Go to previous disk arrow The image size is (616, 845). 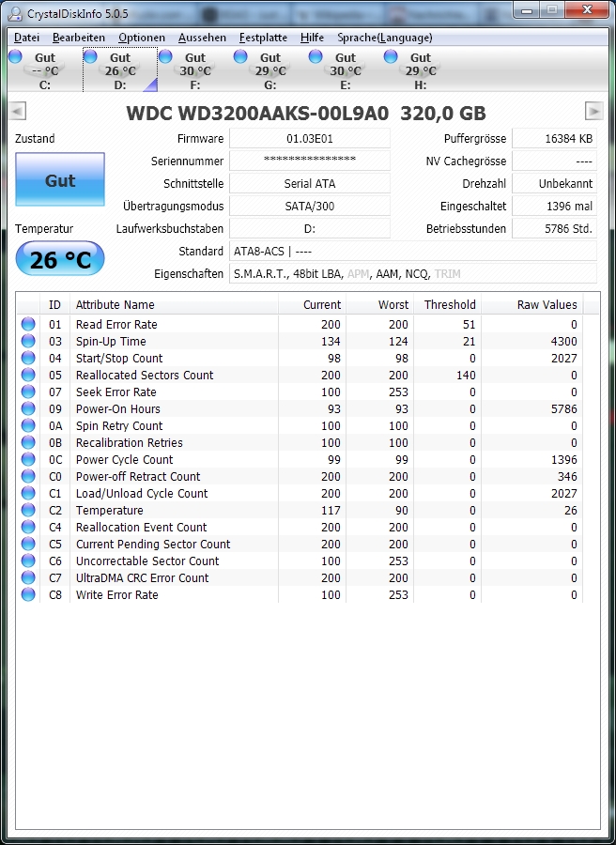pos(17,112)
